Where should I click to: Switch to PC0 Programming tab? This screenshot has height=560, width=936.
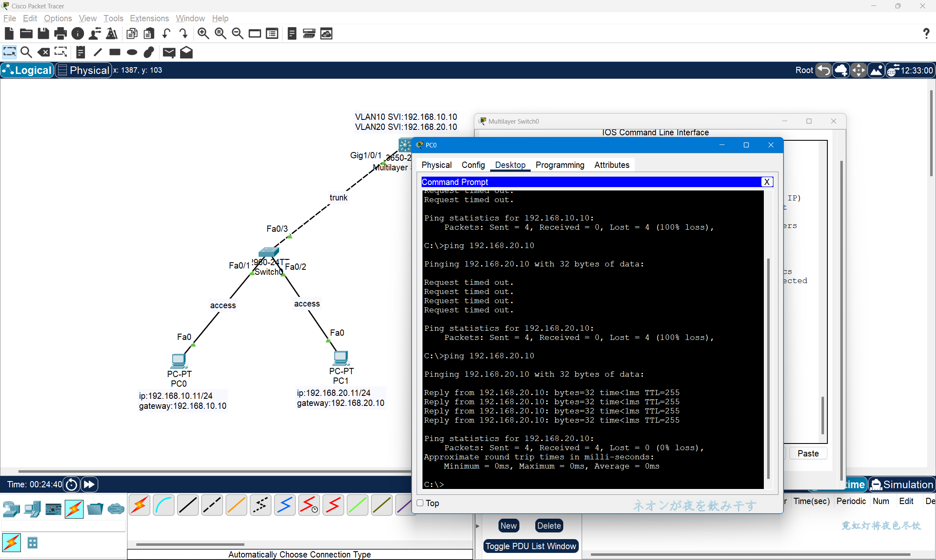pos(560,165)
